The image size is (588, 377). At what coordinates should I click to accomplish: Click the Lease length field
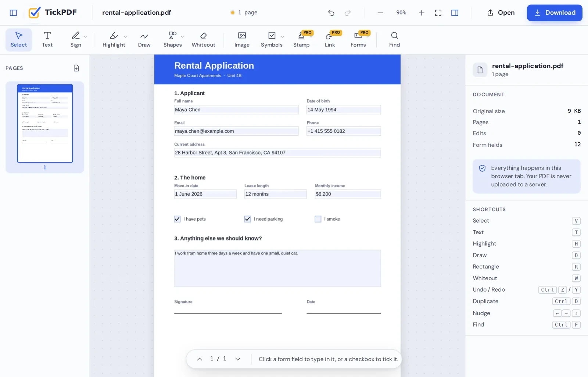pyautogui.click(x=276, y=194)
